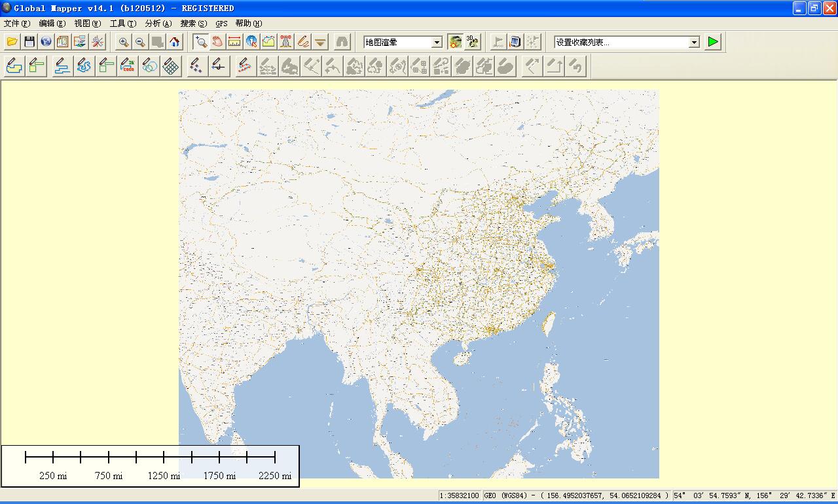Viewport: 838px width, 504px height.
Task: Select the View Shed tower tool
Action: tap(285, 42)
